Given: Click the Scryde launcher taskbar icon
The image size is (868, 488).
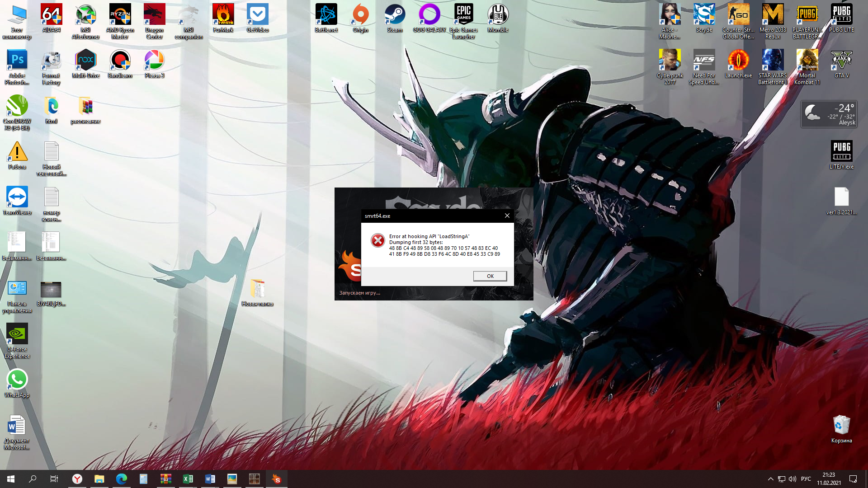Looking at the screenshot, I should (x=276, y=479).
